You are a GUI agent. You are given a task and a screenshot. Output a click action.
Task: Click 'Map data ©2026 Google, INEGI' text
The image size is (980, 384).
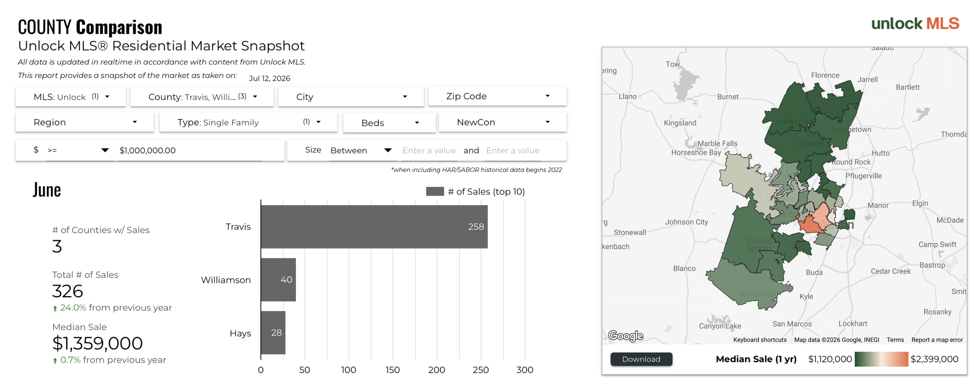pyautogui.click(x=836, y=339)
